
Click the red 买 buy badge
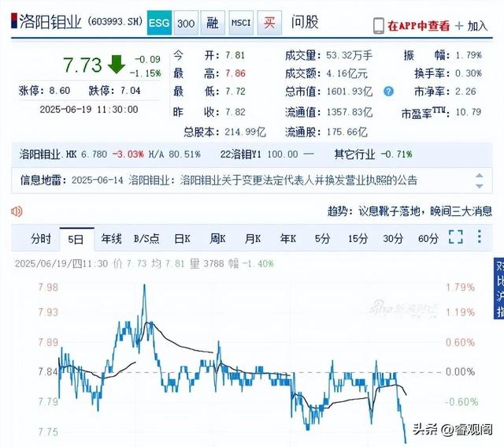click(x=269, y=23)
